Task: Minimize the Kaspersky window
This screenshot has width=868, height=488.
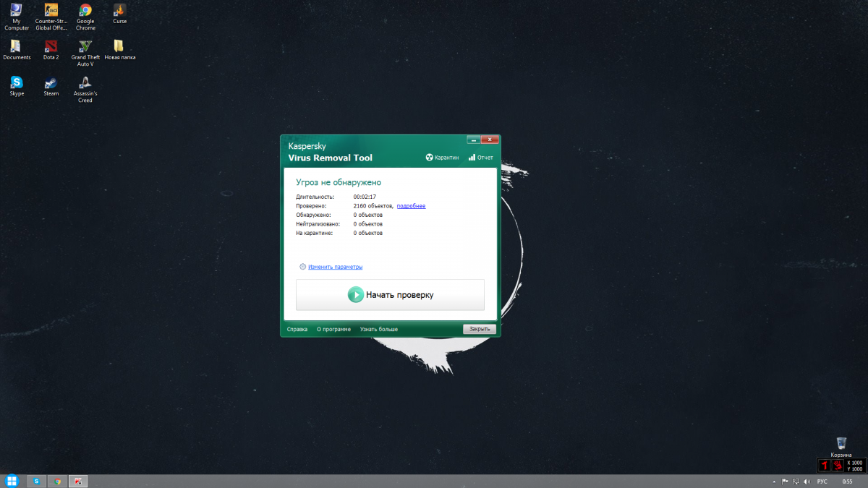Action: click(x=474, y=139)
